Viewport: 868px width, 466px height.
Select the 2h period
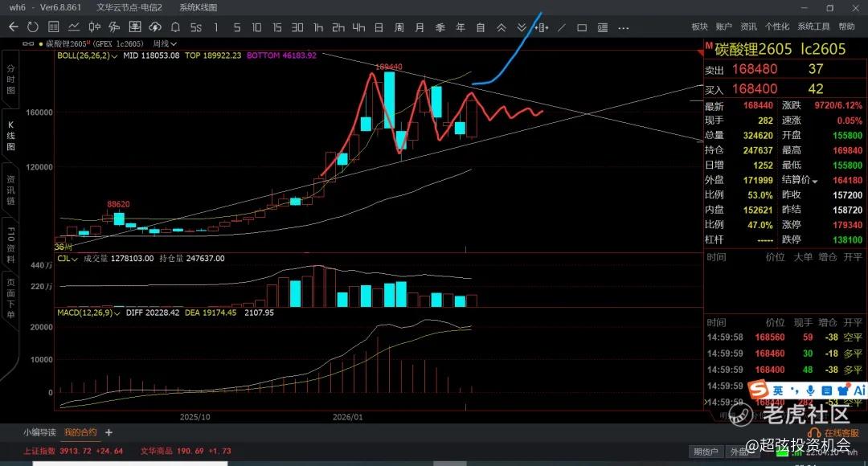(338, 27)
